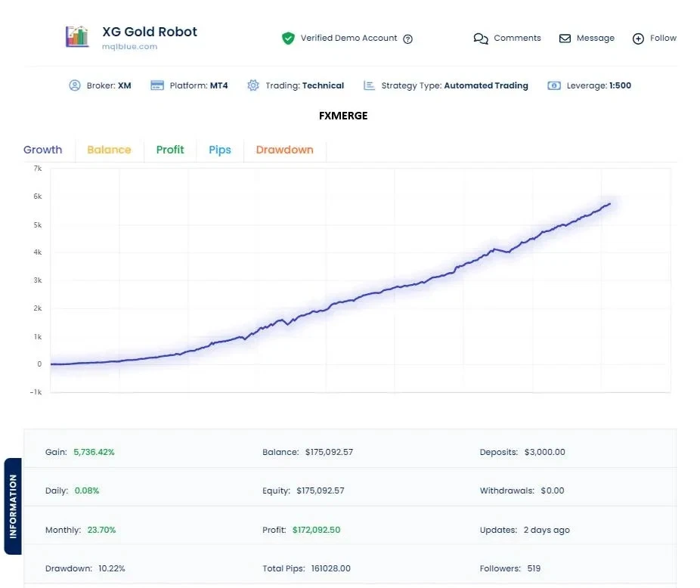Select the Growth tab
This screenshot has height=588, width=700.
(x=43, y=150)
